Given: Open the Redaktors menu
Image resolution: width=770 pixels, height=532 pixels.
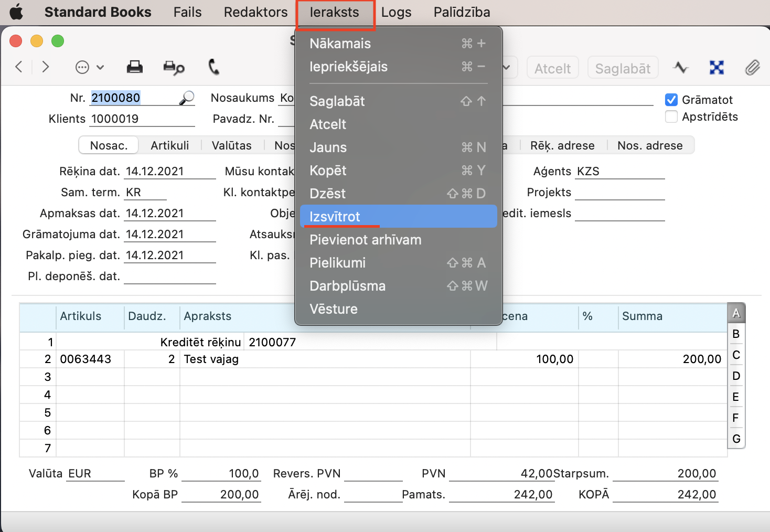Looking at the screenshot, I should [255, 12].
